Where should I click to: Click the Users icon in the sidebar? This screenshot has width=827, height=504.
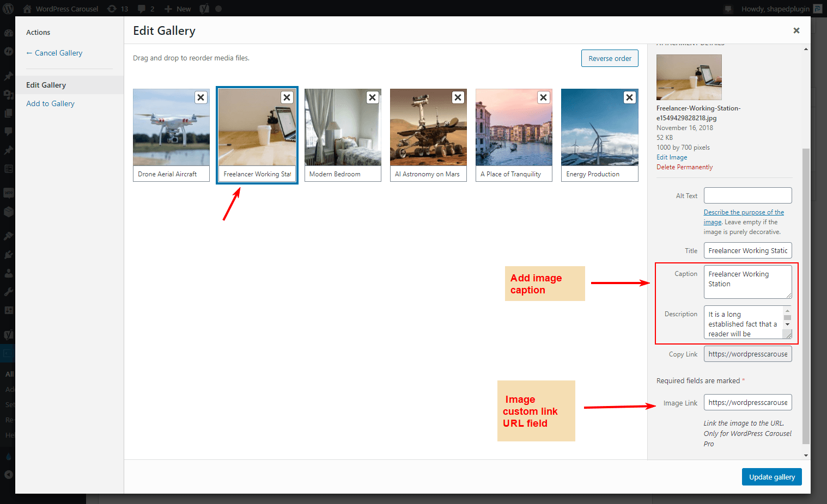click(8, 273)
